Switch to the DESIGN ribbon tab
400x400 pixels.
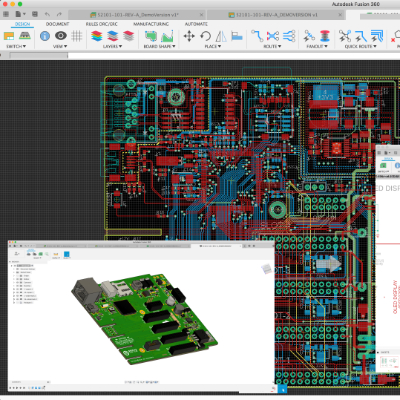22,24
